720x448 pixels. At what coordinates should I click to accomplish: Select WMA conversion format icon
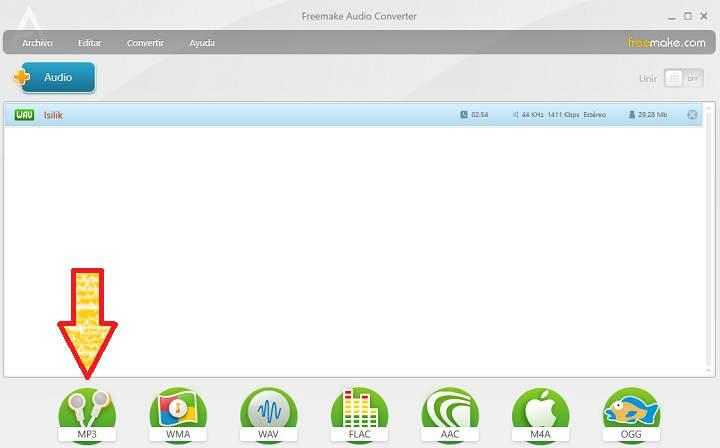coord(178,412)
